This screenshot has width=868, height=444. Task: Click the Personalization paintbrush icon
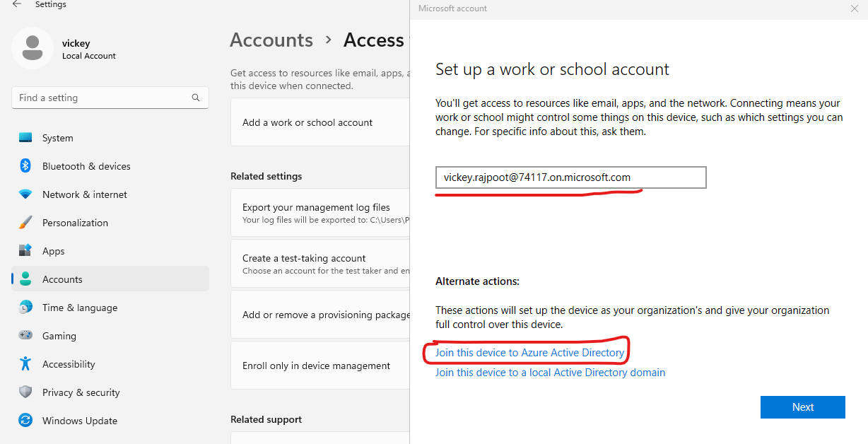coord(25,223)
